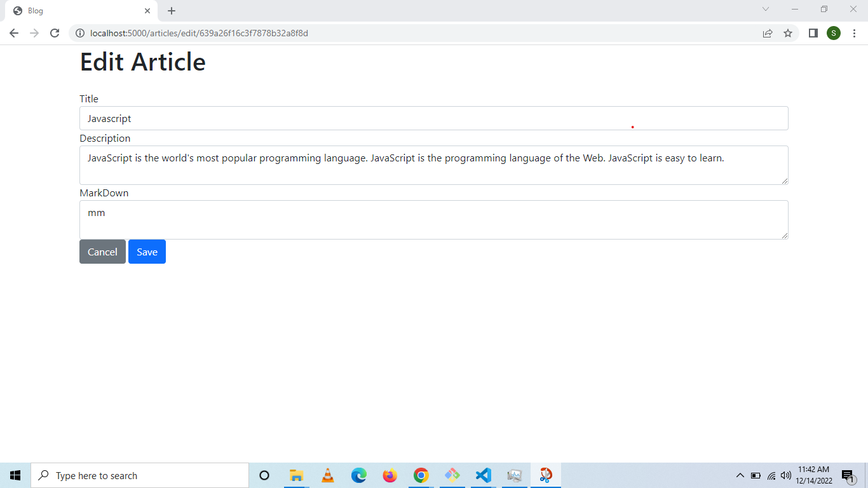Click the Description label
The height and width of the screenshot is (488, 868).
point(105,138)
